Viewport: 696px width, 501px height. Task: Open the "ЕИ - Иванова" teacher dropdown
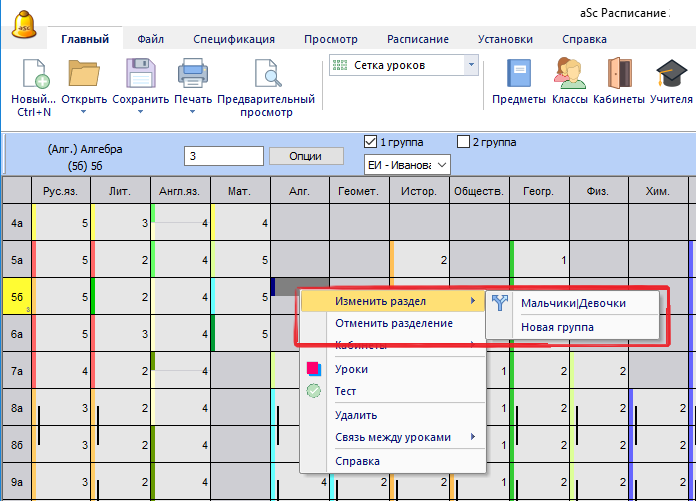(408, 164)
